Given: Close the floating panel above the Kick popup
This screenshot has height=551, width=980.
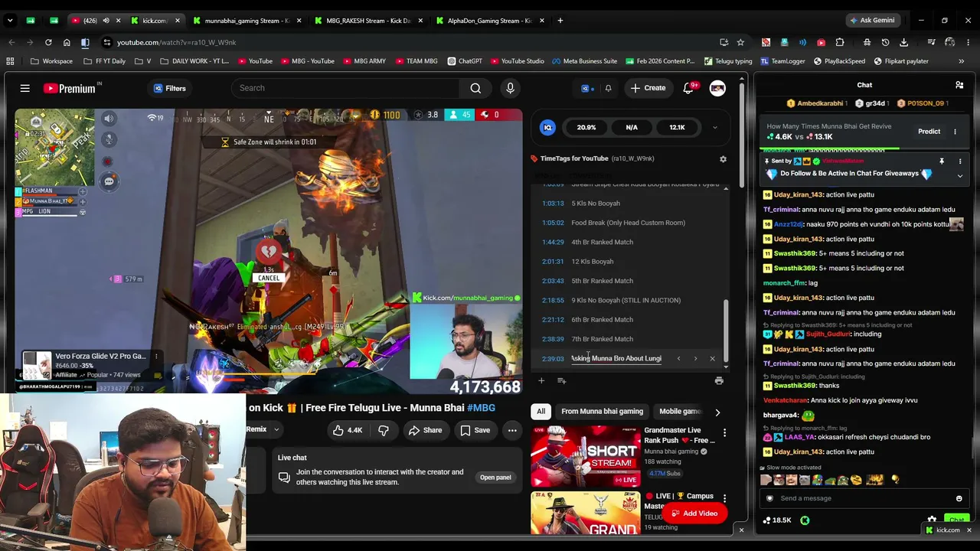Looking at the screenshot, I should pos(741,530).
